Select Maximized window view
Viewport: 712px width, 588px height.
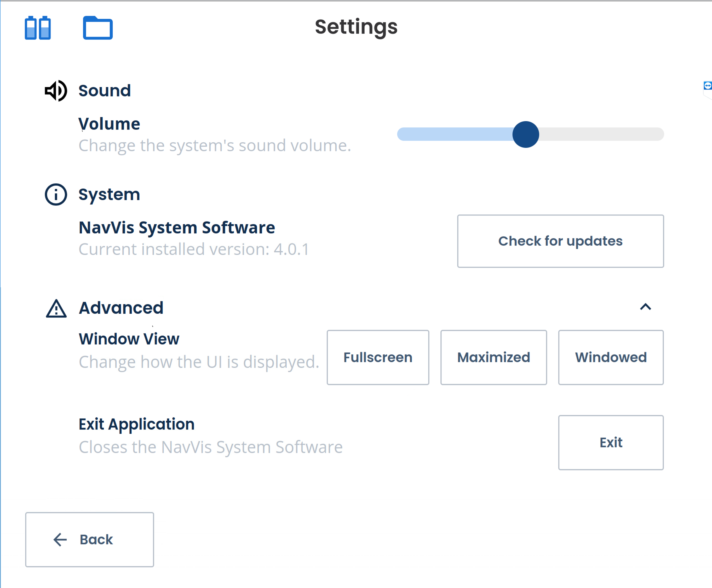494,357
